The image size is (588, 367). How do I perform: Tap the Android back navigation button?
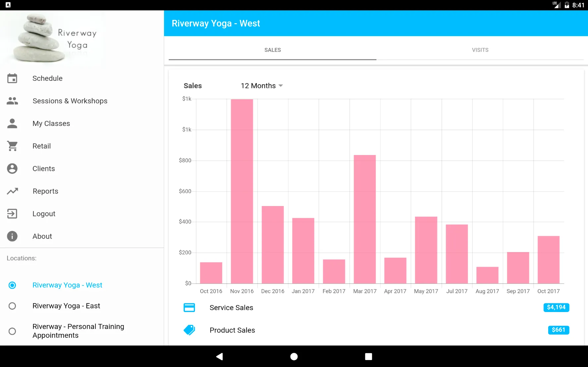[x=219, y=356]
